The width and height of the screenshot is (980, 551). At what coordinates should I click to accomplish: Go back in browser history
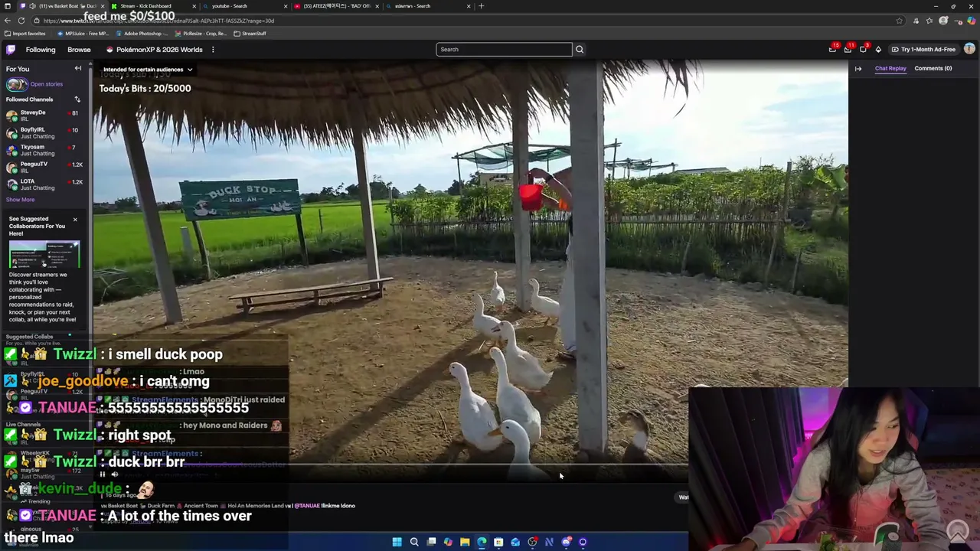coord(8,21)
